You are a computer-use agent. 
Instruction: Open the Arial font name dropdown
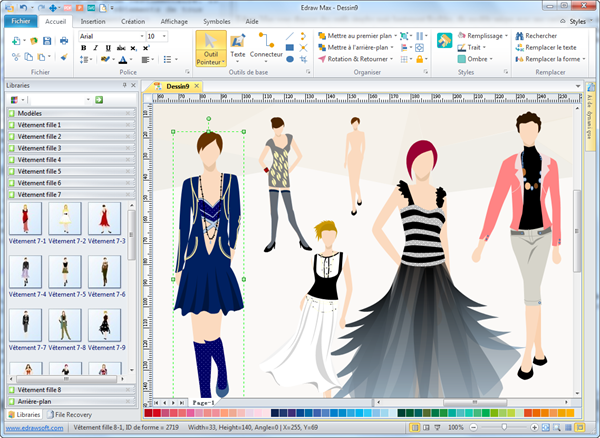[x=140, y=36]
